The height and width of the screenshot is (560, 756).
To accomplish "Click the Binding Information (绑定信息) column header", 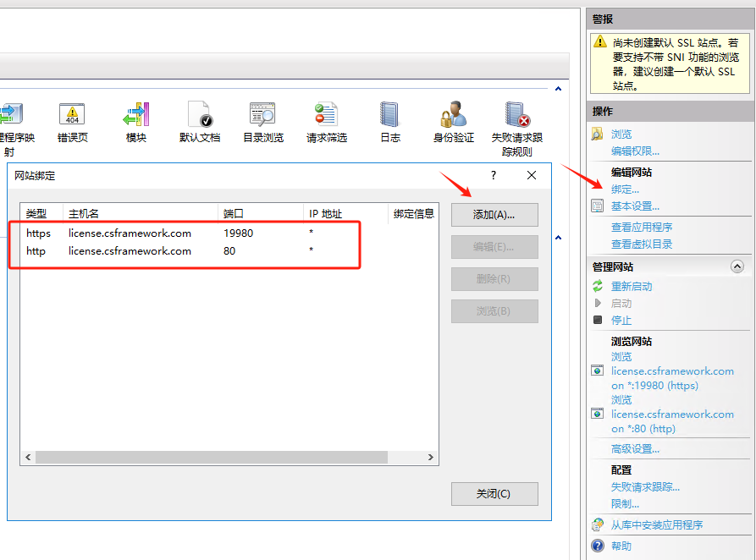I will [413, 213].
